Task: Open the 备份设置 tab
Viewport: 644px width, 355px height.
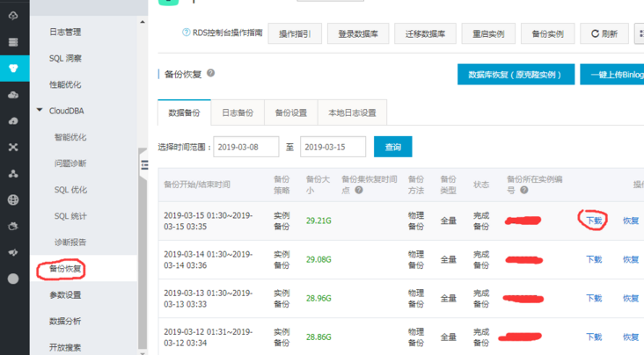Action: [290, 113]
